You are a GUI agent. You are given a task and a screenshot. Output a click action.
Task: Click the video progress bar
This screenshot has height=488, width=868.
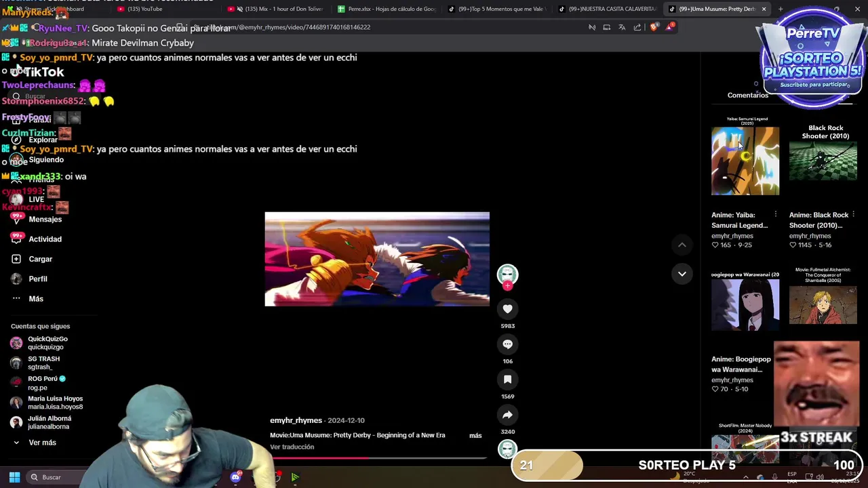377,458
